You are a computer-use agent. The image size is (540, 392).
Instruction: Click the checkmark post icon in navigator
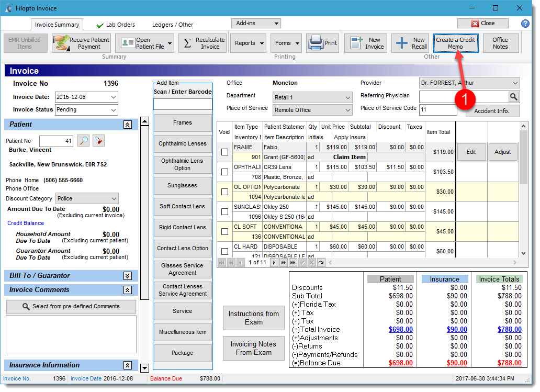302,263
